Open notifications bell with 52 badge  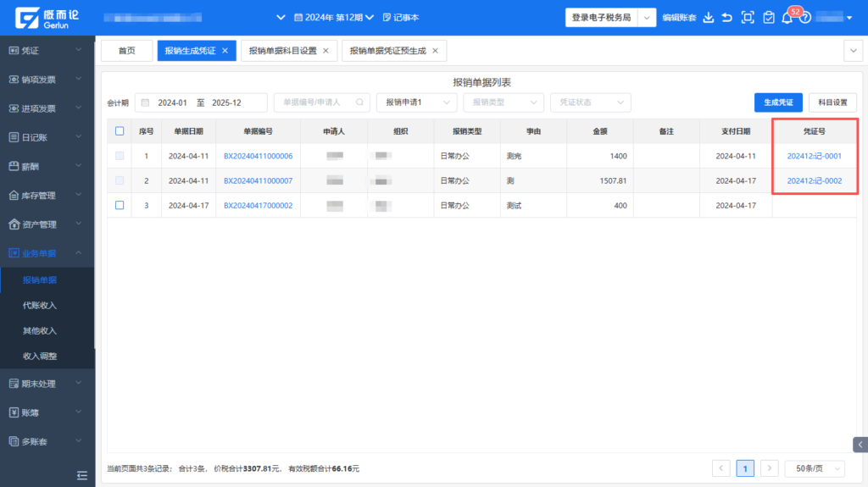[x=787, y=18]
